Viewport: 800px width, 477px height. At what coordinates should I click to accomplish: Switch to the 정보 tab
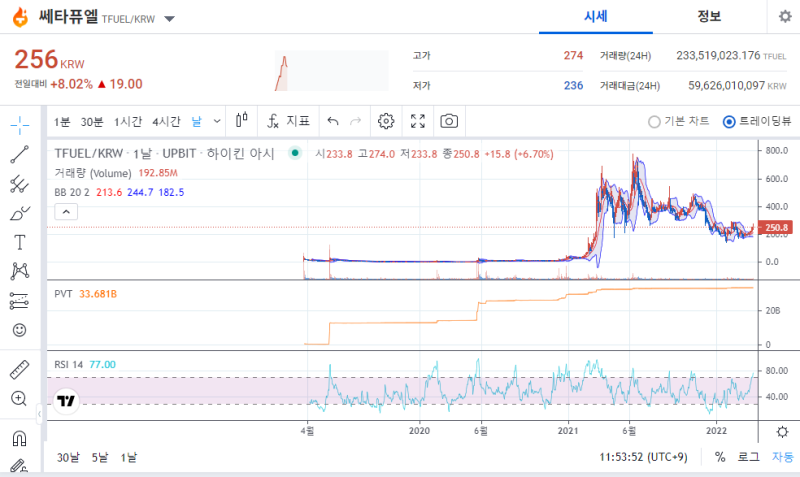pyautogui.click(x=709, y=17)
